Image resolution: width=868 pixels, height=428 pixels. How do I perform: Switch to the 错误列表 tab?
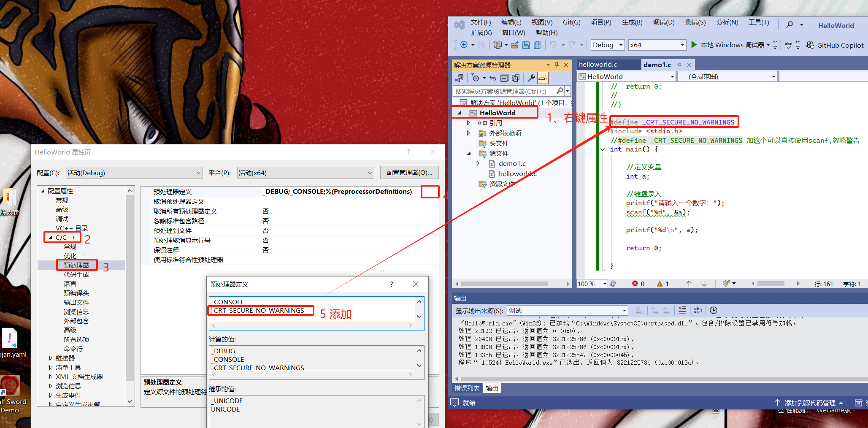(467, 388)
